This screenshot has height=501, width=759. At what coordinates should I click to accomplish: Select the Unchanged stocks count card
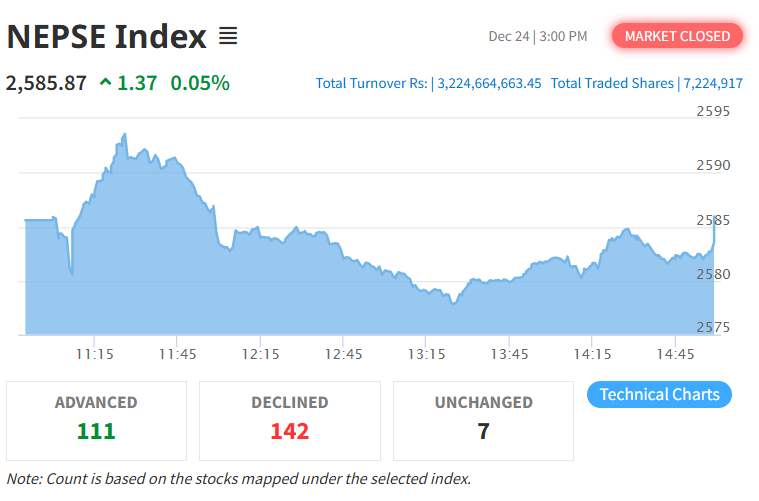point(483,419)
